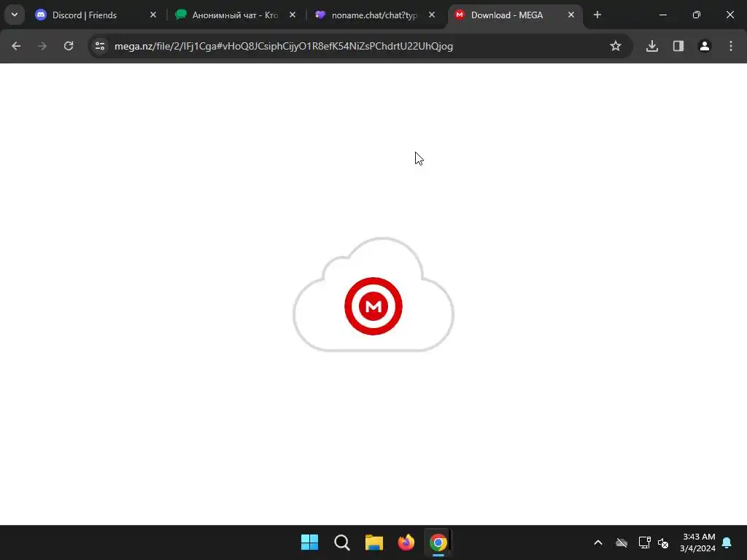Close the Download - MEGA tab
The height and width of the screenshot is (560, 747).
[570, 15]
